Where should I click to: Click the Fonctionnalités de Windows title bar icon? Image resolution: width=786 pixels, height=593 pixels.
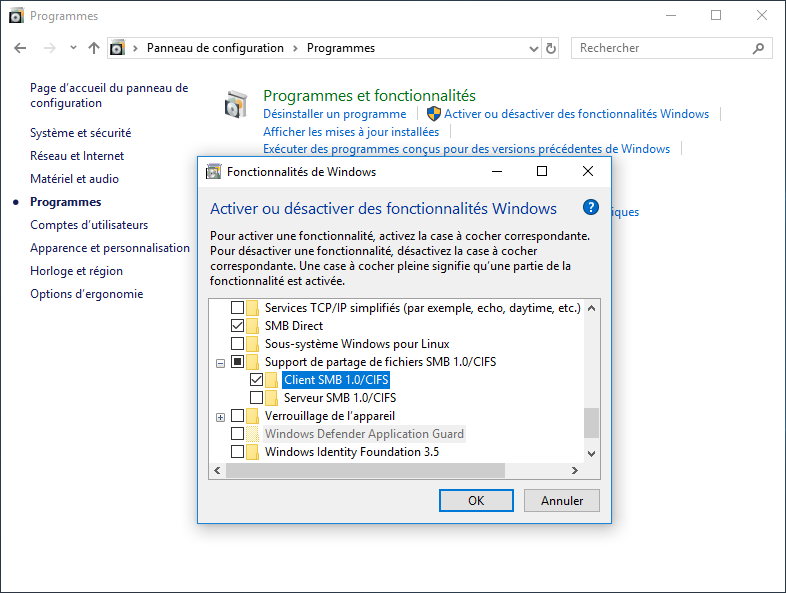213,171
